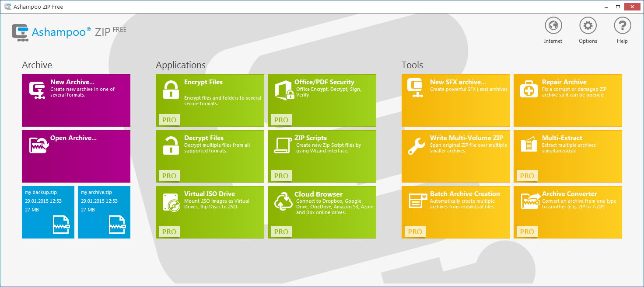Start the Batch Archive Creation tool

pyautogui.click(x=455, y=212)
